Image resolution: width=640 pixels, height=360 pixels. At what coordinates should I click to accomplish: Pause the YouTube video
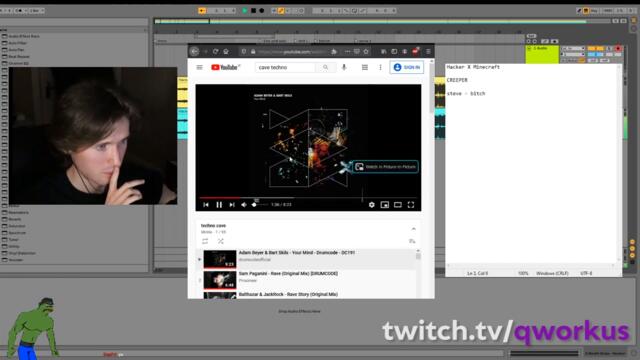pos(219,205)
